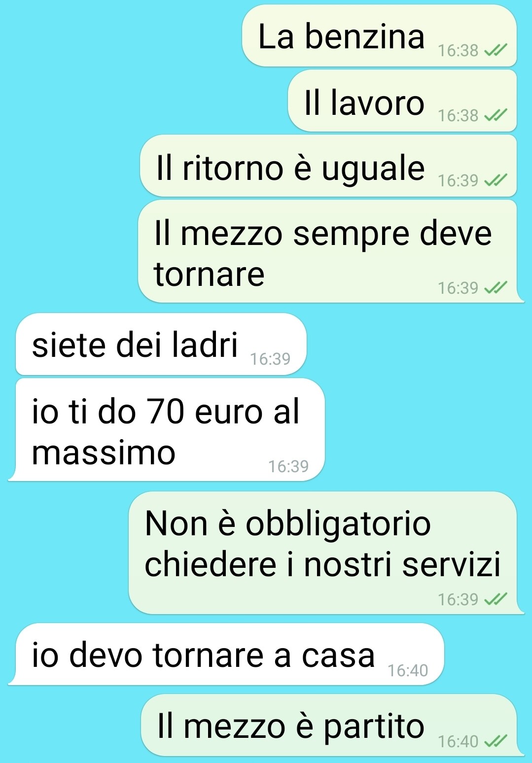Tap the 16:39 timestamp on 'siete dei ladri'
This screenshot has width=532, height=763.
270,359
